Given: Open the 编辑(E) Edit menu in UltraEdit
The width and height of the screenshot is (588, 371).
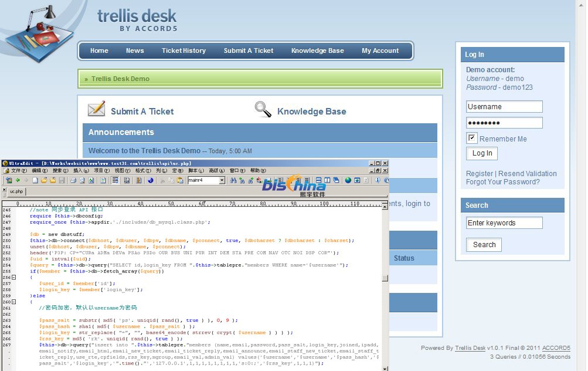Looking at the screenshot, I should coord(39,170).
